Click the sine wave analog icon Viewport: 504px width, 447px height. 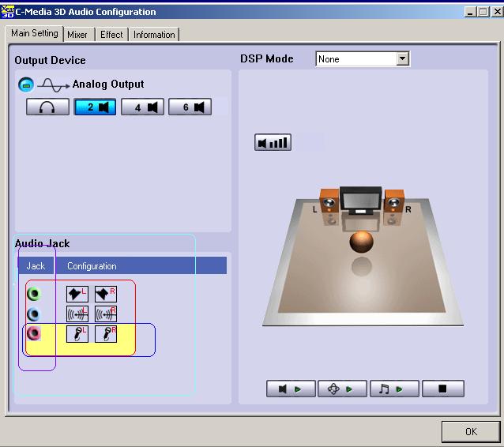click(54, 85)
